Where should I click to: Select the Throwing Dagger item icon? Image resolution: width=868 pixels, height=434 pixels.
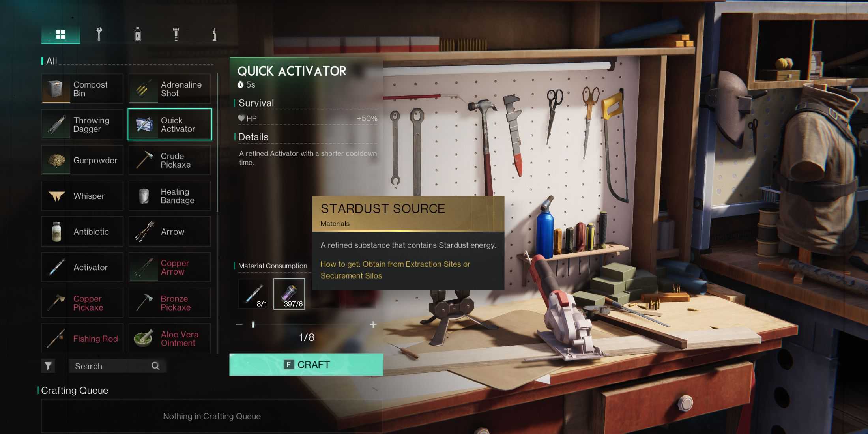pos(56,123)
